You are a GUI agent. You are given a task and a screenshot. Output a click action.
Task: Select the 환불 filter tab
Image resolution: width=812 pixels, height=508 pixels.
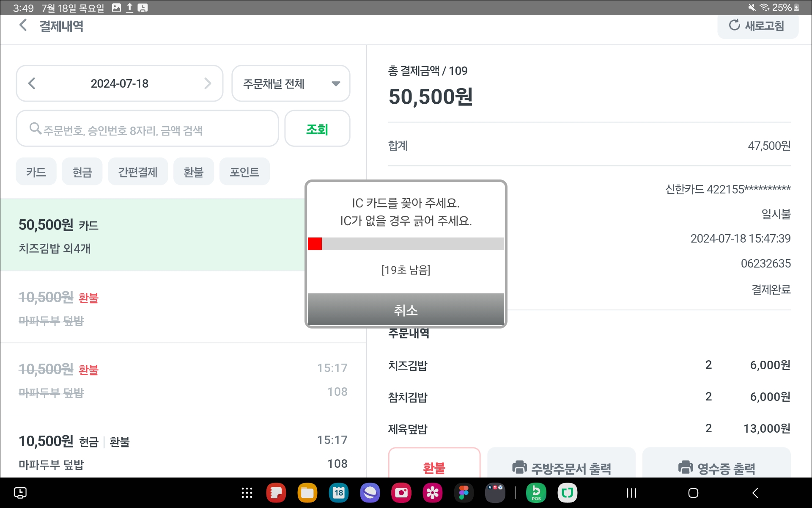[x=193, y=172]
